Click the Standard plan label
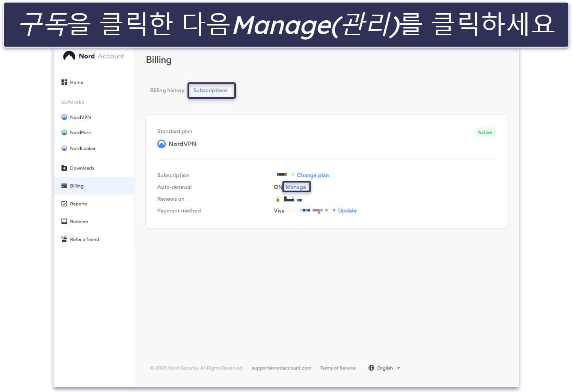The image size is (572, 392). point(175,131)
